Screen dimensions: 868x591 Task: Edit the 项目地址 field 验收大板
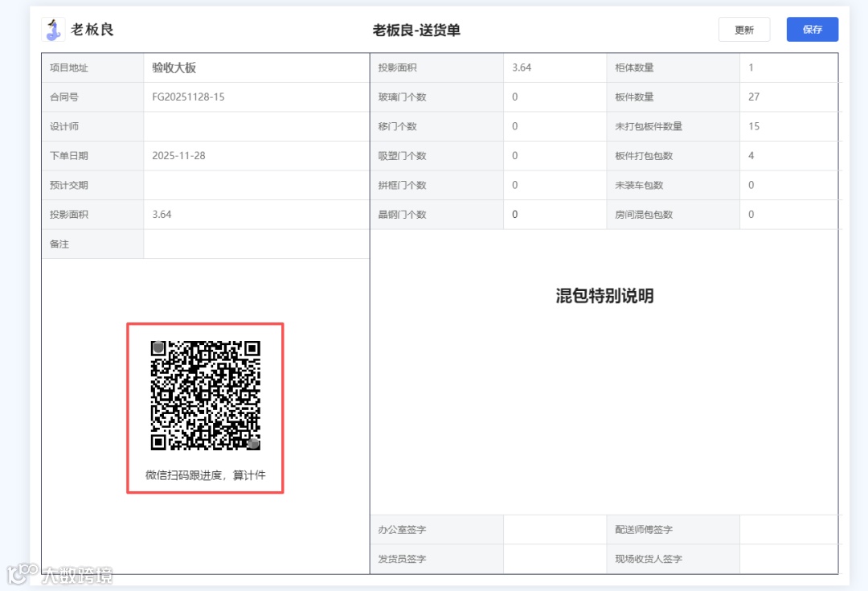(256, 68)
